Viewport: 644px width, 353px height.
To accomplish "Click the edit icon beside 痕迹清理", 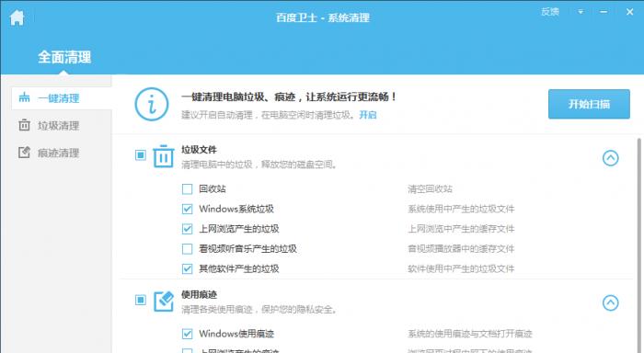I will tap(24, 153).
